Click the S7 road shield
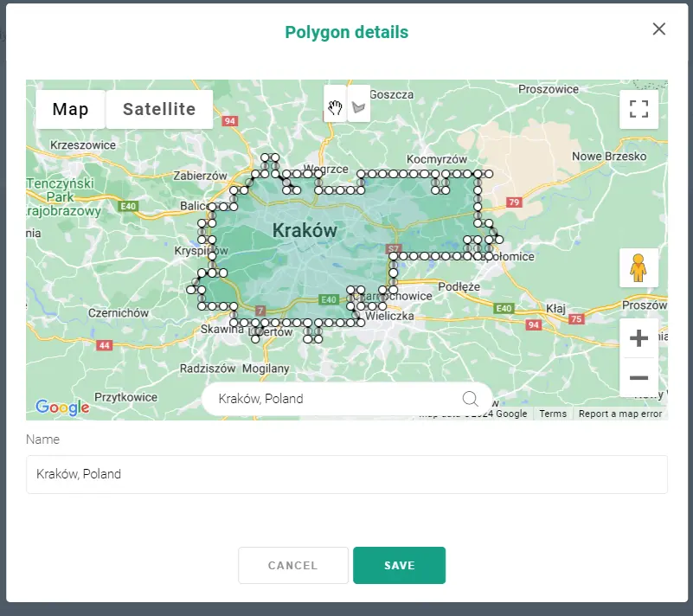This screenshot has height=616, width=693. (x=394, y=248)
